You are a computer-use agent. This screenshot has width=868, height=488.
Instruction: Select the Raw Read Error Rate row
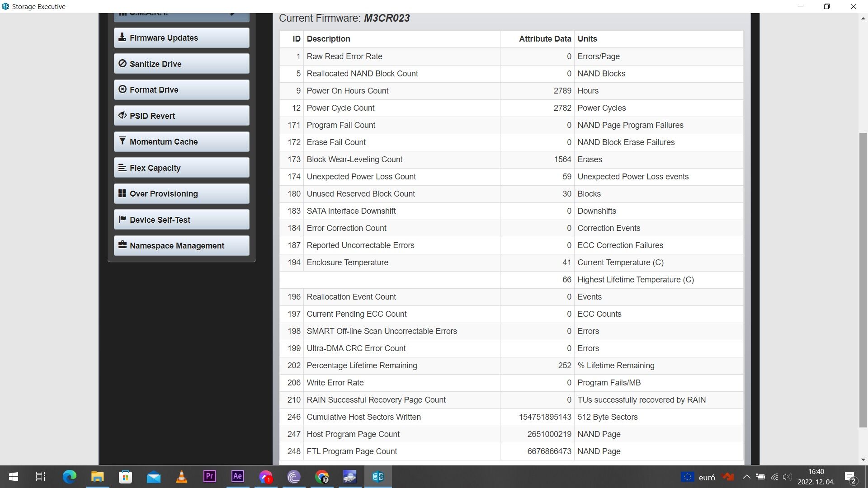point(511,56)
